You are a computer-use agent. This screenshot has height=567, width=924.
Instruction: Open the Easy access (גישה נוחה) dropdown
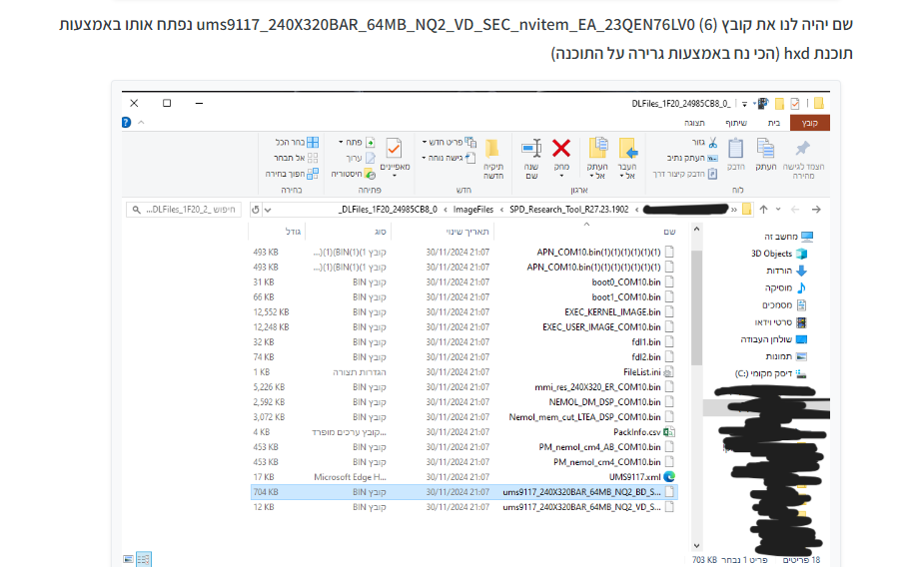click(450, 158)
